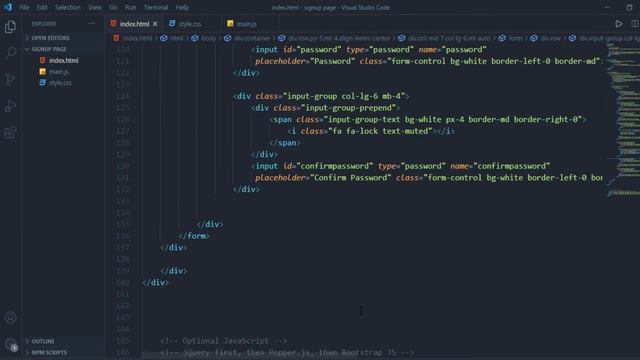This screenshot has height=360, width=640.
Task: Click form breadcrumb segment
Action: [x=515, y=38]
